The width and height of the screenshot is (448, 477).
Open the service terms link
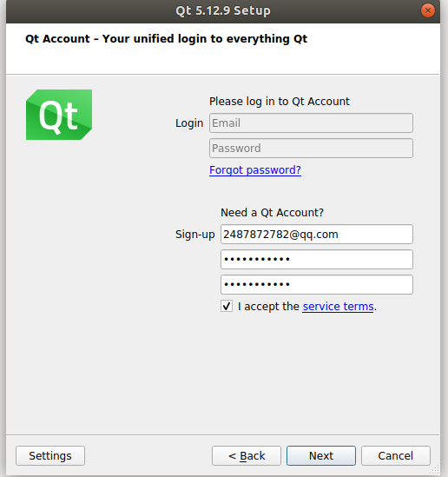point(338,307)
